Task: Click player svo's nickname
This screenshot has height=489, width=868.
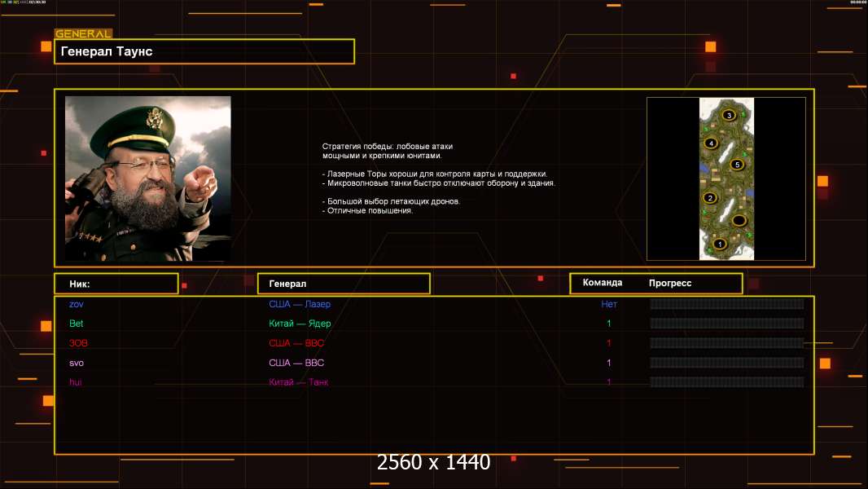Action: point(77,363)
